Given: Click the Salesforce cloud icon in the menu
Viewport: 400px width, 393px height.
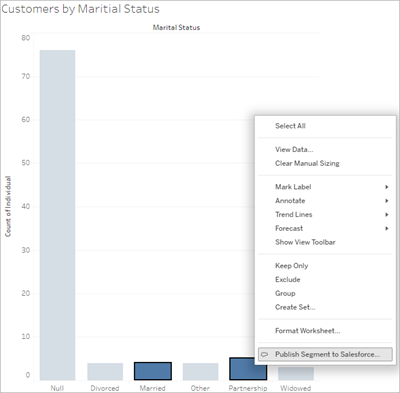Looking at the screenshot, I should pos(264,354).
